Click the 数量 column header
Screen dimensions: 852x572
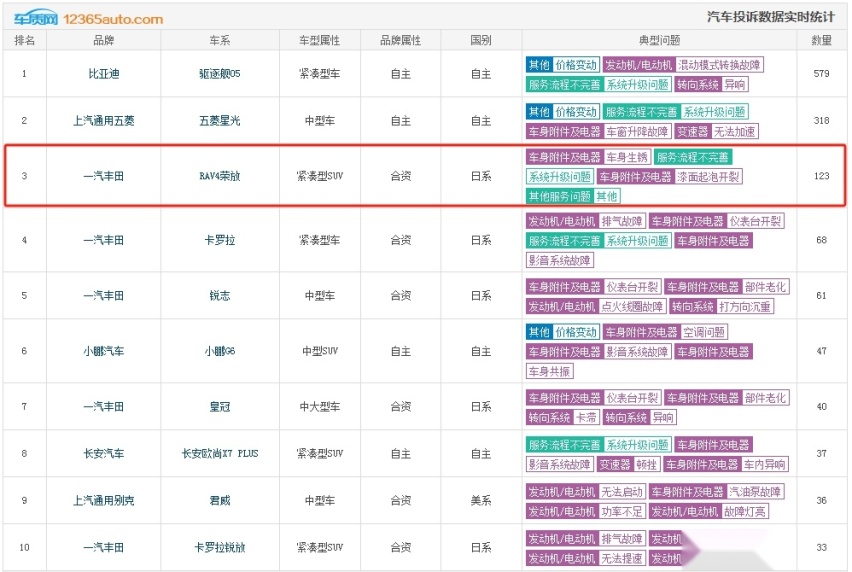pyautogui.click(x=821, y=40)
